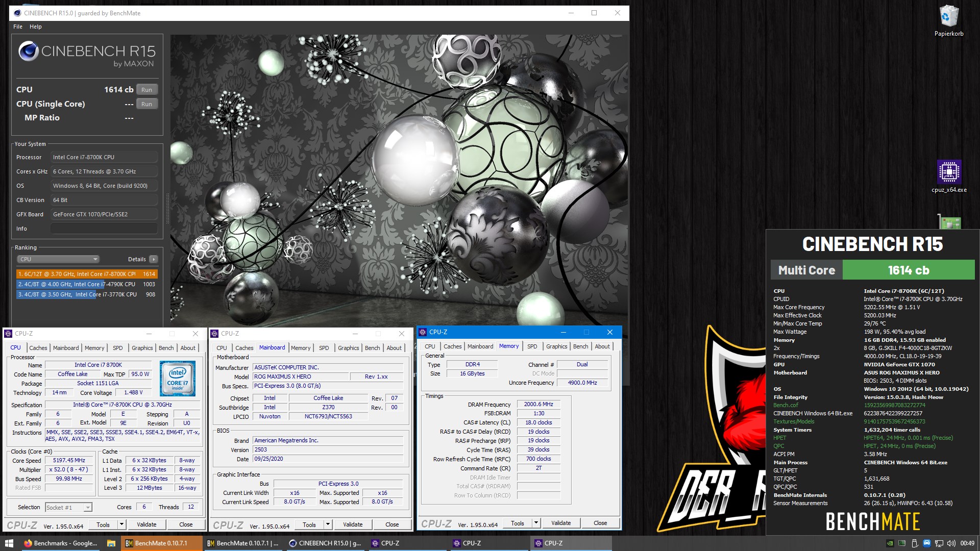Click Validate in left CPU-Z window
The image size is (980, 551).
tap(146, 524)
